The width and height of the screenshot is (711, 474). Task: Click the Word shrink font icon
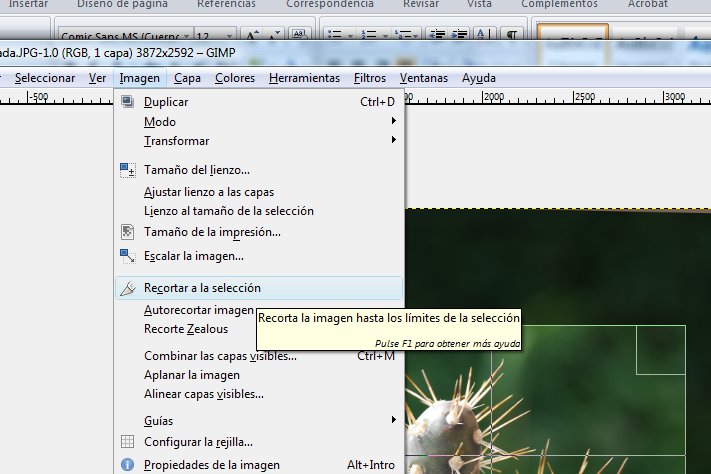[x=274, y=34]
